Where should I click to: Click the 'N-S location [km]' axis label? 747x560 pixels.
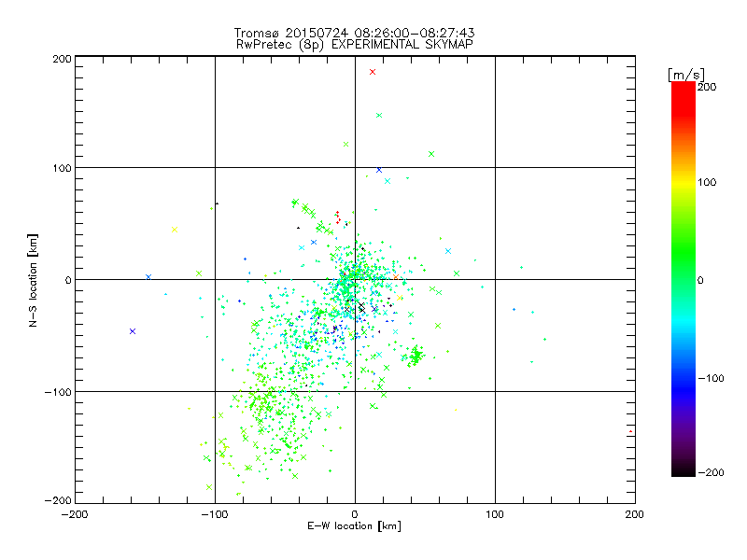click(x=33, y=281)
